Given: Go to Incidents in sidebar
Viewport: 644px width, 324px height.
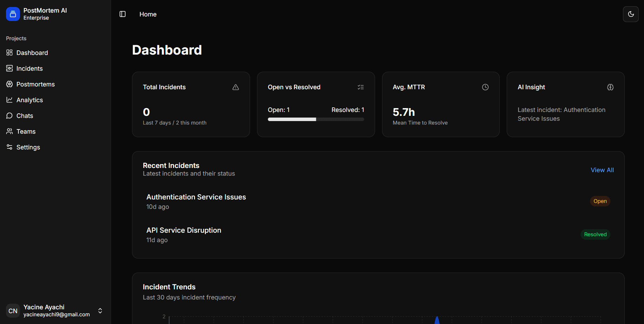Looking at the screenshot, I should (x=29, y=69).
